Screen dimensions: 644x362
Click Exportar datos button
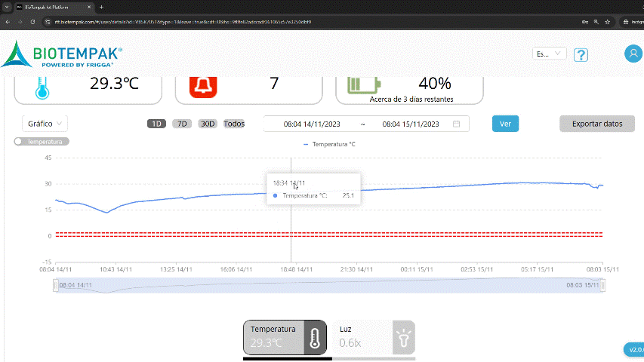click(596, 124)
